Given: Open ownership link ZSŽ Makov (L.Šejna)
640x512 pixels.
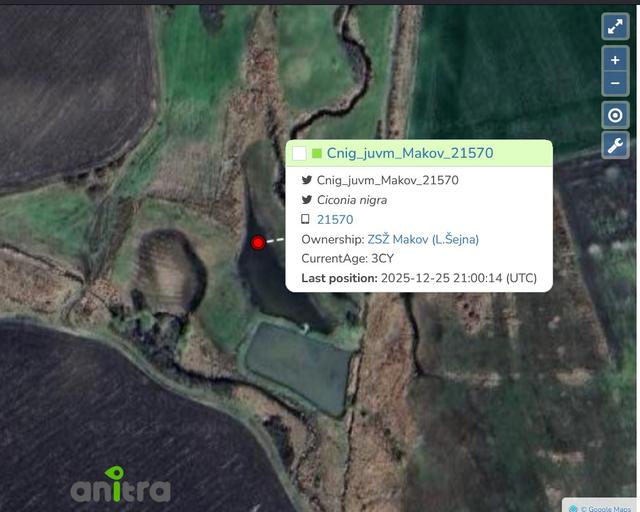Looking at the screenshot, I should pos(423,239).
